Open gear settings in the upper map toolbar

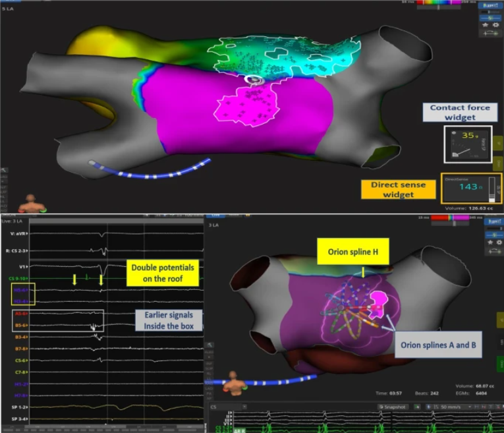coord(496,25)
